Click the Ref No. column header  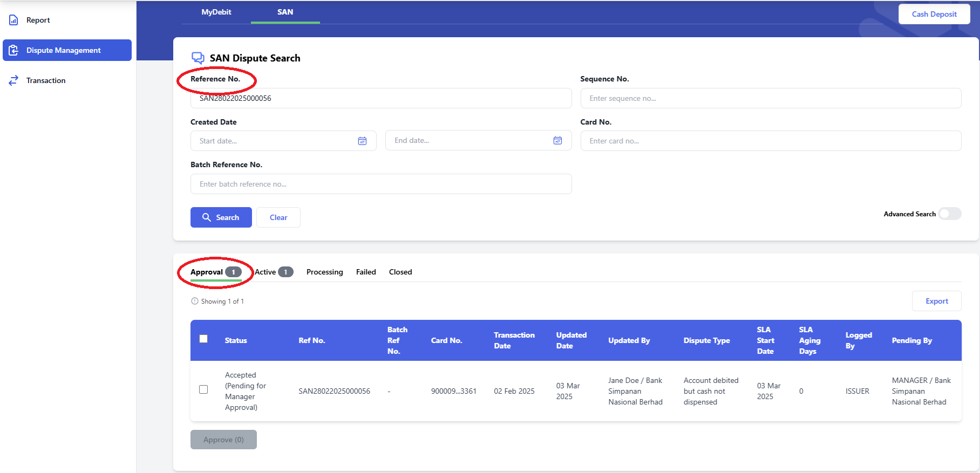coord(312,340)
